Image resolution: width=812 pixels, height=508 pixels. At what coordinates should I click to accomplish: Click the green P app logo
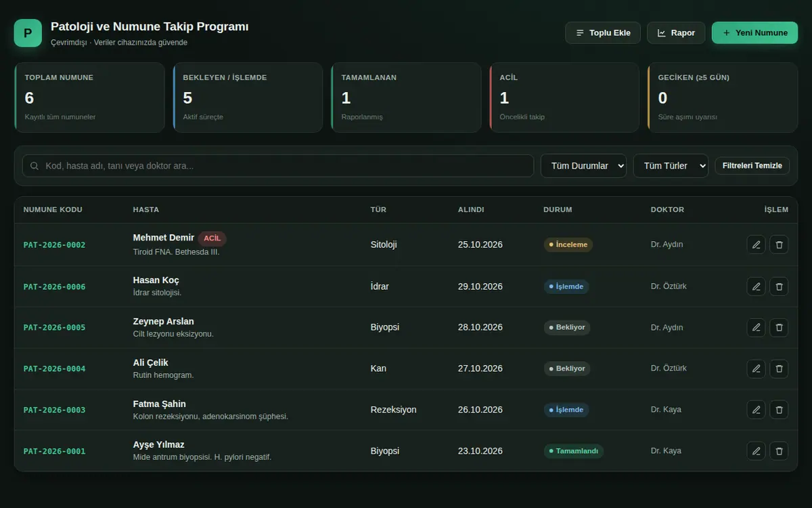[x=28, y=33]
